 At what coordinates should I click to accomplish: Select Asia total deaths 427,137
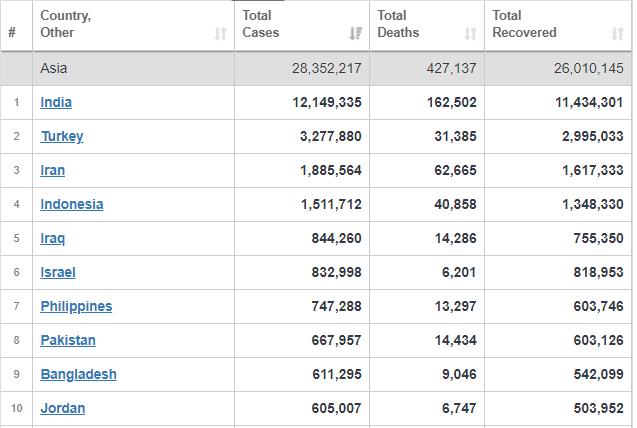[451, 68]
